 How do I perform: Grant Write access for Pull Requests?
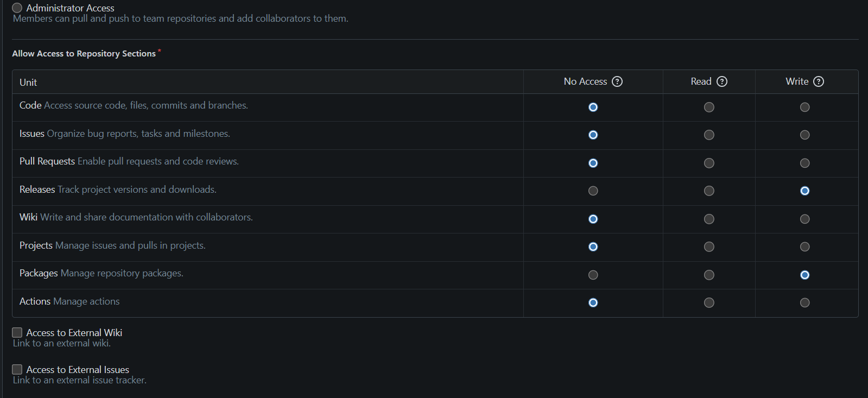[x=804, y=163]
